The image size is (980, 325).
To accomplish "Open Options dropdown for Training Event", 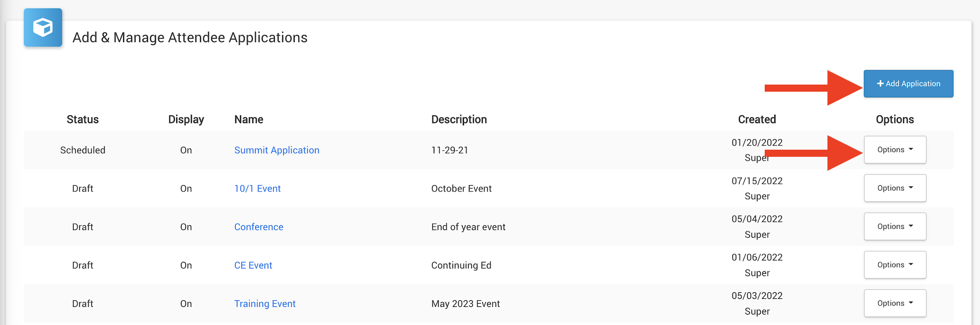I will [x=895, y=303].
